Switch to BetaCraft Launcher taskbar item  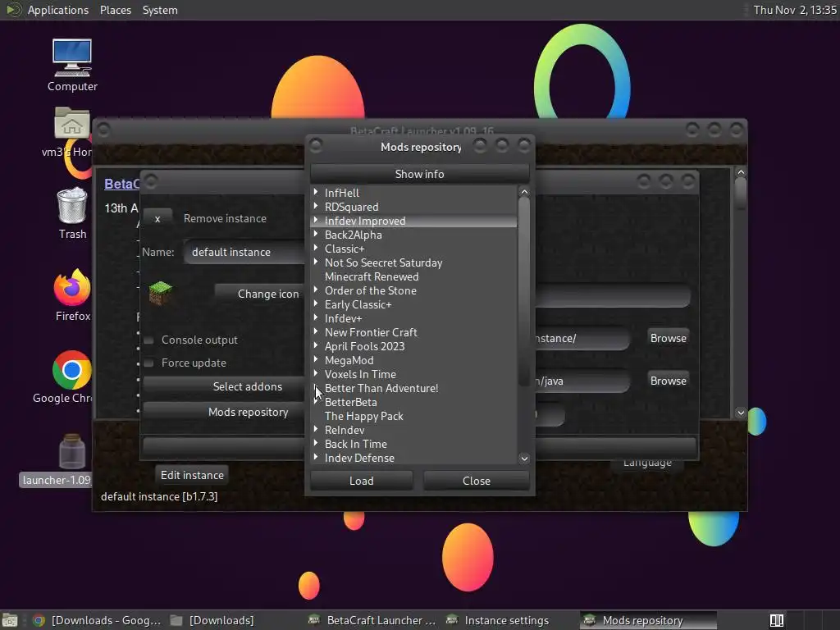point(373,620)
